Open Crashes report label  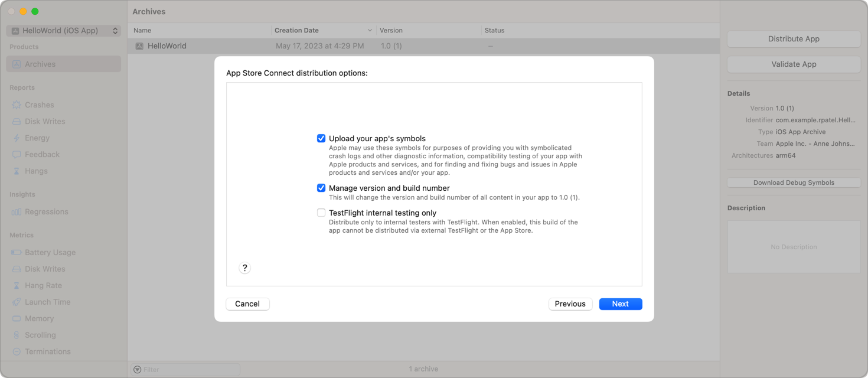pos(40,105)
